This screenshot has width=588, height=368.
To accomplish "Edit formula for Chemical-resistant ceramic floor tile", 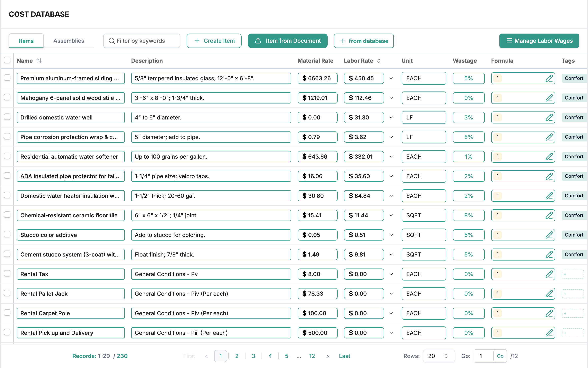I will coord(549,215).
